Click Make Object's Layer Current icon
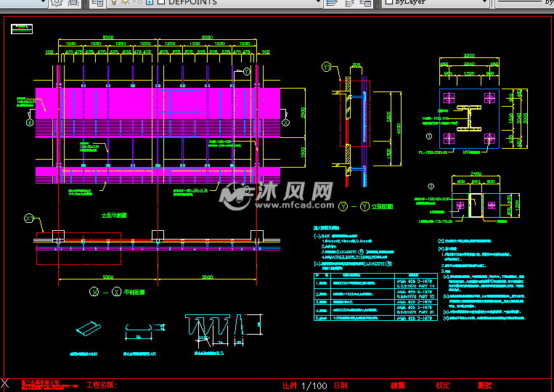 (333, 2)
